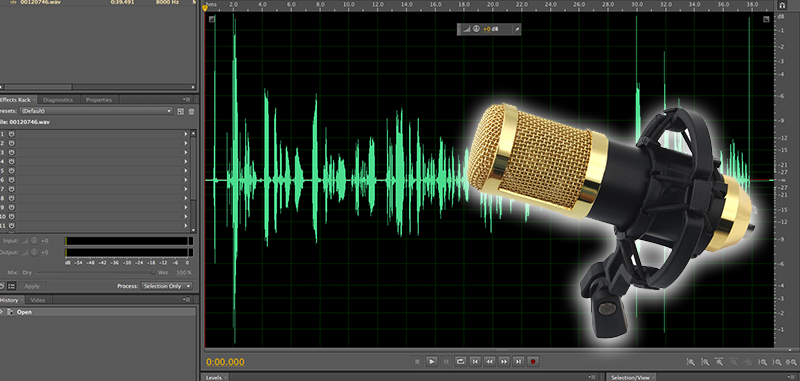Click the Stop transport button
800x381 pixels.
pyautogui.click(x=417, y=361)
